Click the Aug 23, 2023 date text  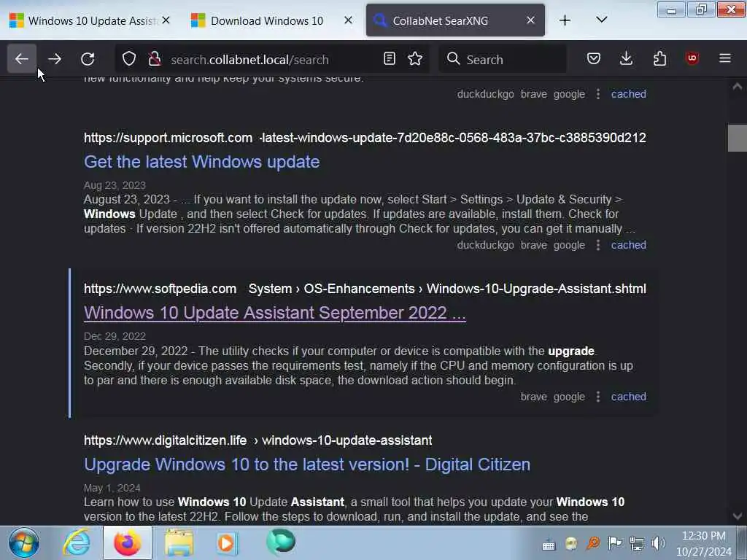pyautogui.click(x=115, y=185)
